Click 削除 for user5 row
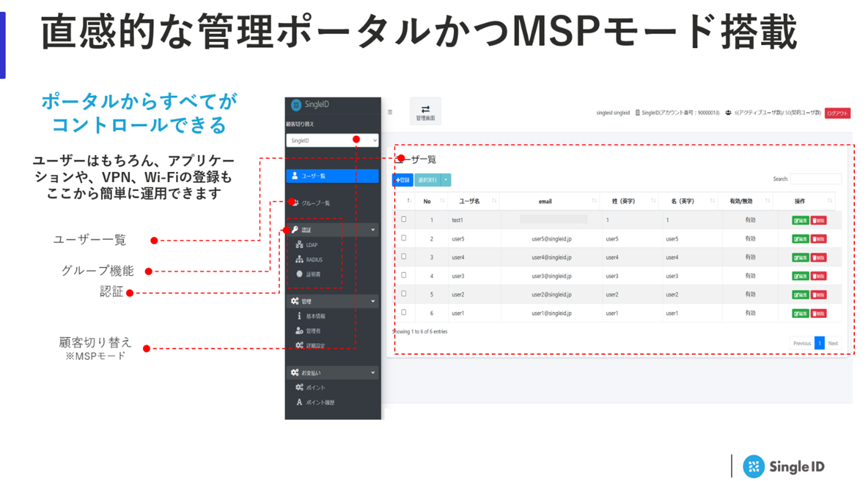The image size is (868, 481). (x=819, y=239)
